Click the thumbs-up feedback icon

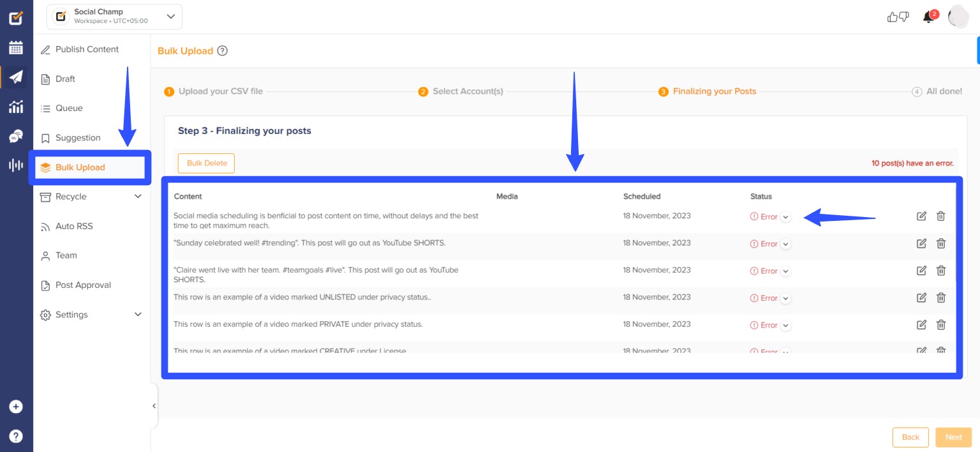pyautogui.click(x=892, y=17)
